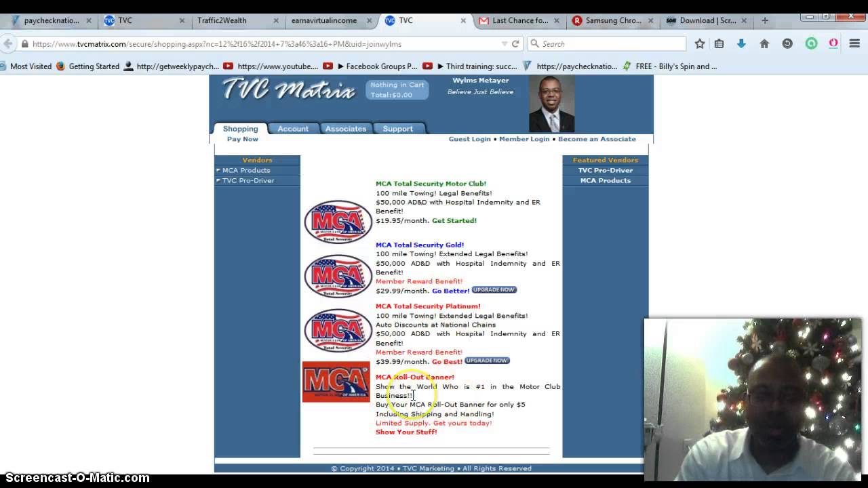The width and height of the screenshot is (868, 488).
Task: Click the TVC Matrix logo
Action: [x=288, y=89]
